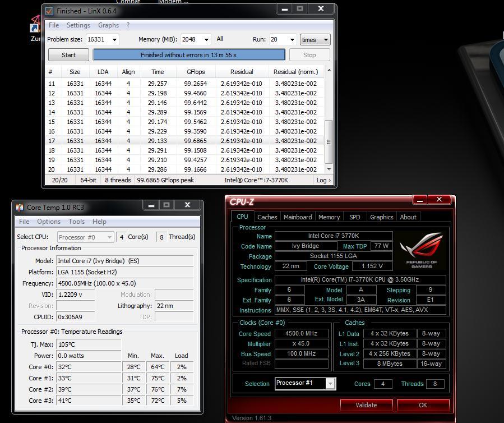
Task: Click the Start button in LinX
Action: (x=68, y=55)
